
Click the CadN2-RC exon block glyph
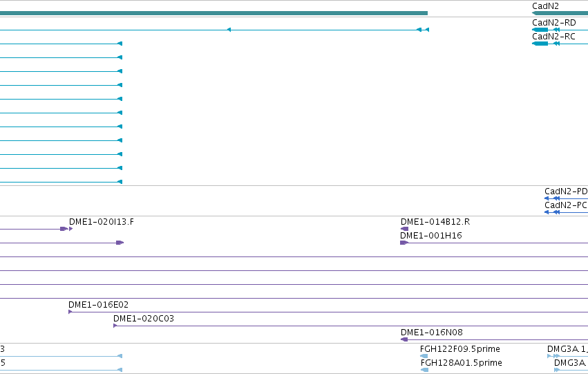point(540,44)
